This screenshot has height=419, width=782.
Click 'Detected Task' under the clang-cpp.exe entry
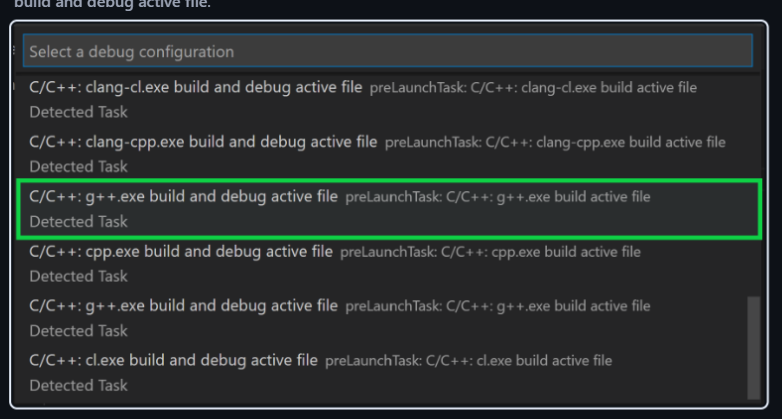tap(79, 166)
